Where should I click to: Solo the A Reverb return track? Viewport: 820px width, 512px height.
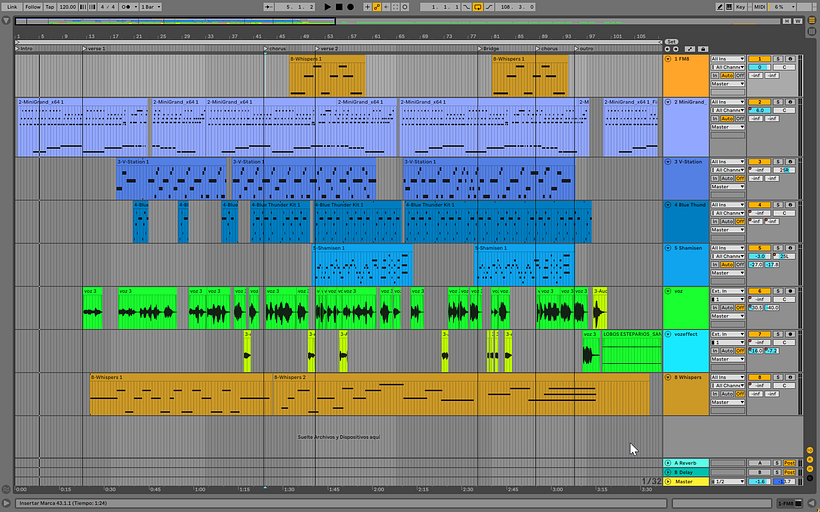779,463
